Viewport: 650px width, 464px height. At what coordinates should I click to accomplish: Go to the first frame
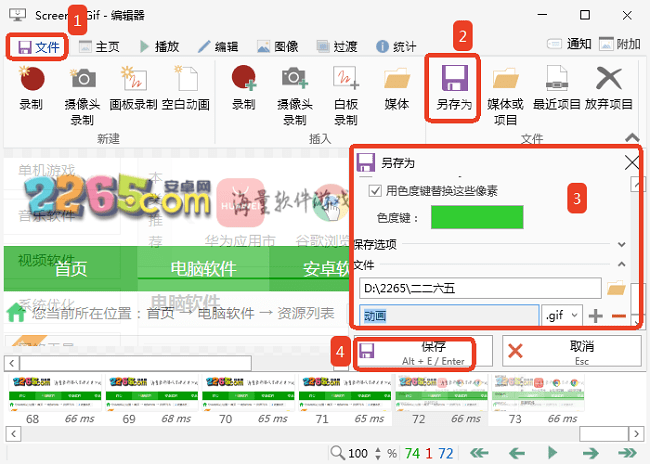pyautogui.click(x=479, y=453)
